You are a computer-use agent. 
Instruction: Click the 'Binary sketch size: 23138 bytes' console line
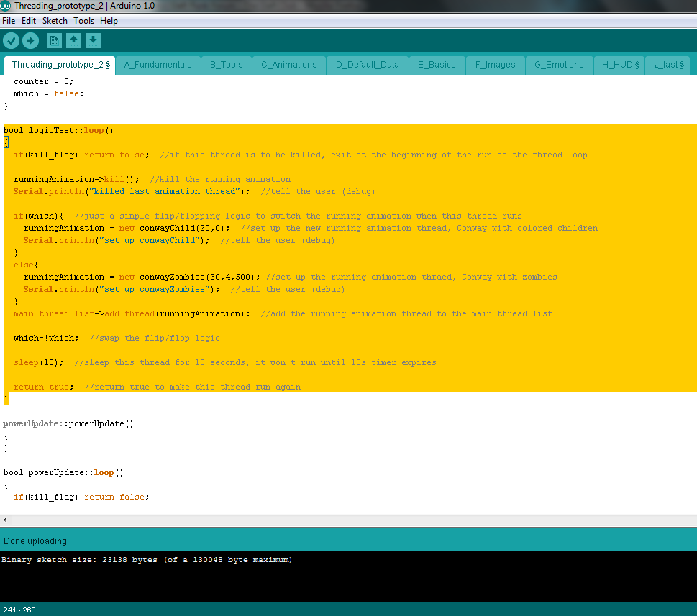point(147,560)
